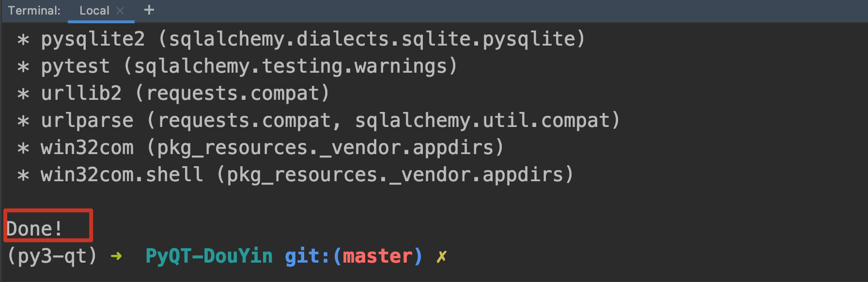
Task: Click the Done! output text
Action: [34, 229]
